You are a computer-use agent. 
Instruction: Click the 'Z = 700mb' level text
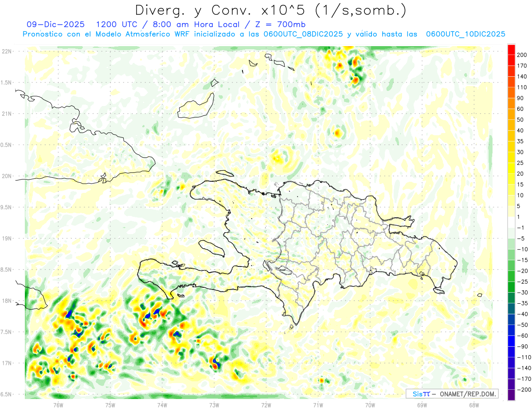[281, 24]
